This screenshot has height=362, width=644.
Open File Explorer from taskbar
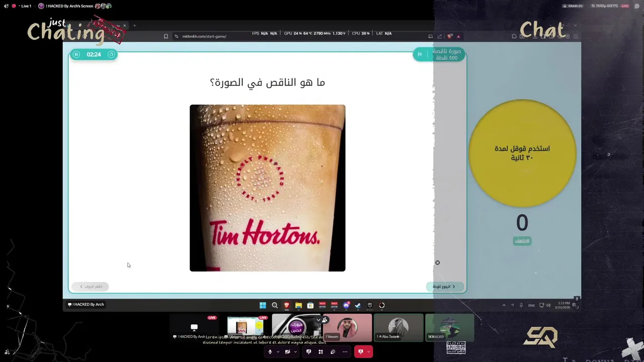[x=298, y=305]
